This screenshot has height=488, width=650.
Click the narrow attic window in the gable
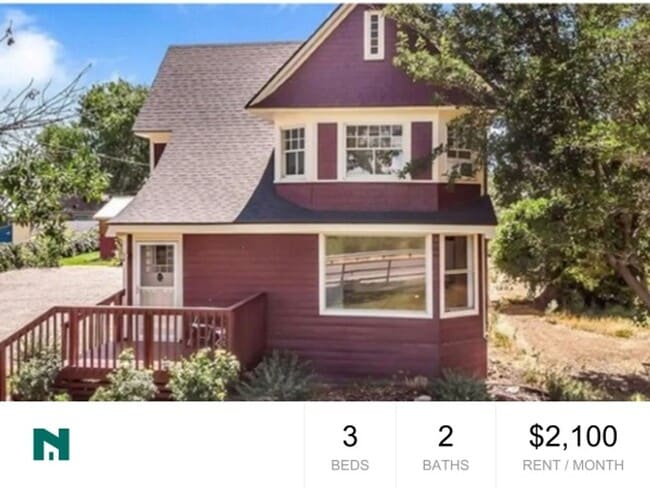pyautogui.click(x=374, y=35)
